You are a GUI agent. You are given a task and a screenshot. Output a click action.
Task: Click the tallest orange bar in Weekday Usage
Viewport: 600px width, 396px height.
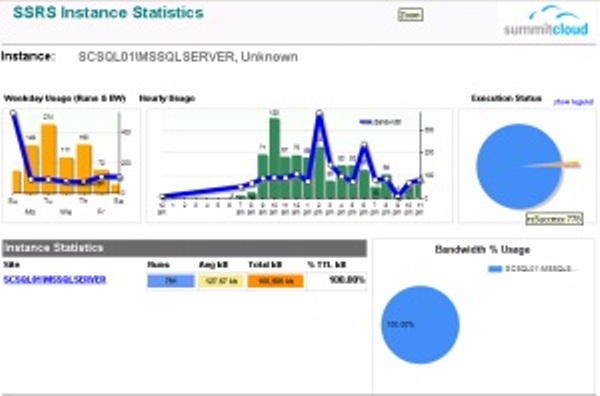[x=49, y=158]
